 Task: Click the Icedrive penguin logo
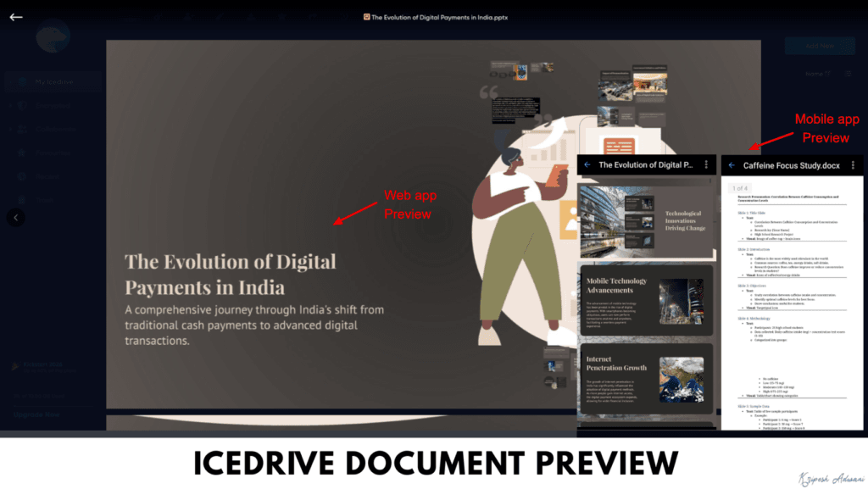click(x=53, y=36)
